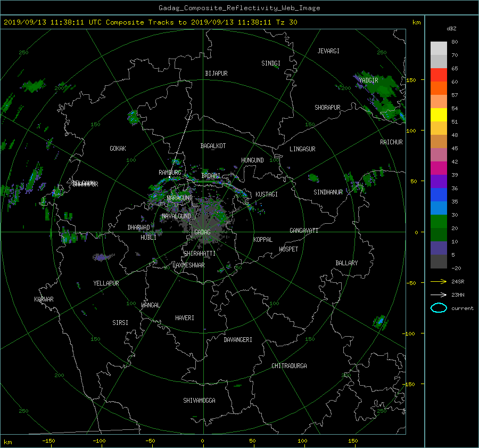This screenshot has width=479, height=448.
Task: Click the white 23MN arrow legend icon
Action: point(439,295)
